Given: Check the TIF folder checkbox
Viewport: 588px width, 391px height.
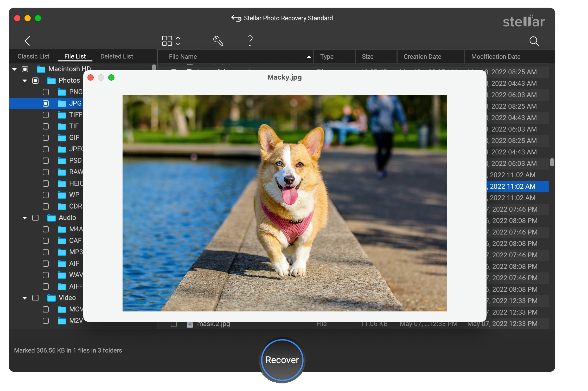Looking at the screenshot, I should pos(46,126).
